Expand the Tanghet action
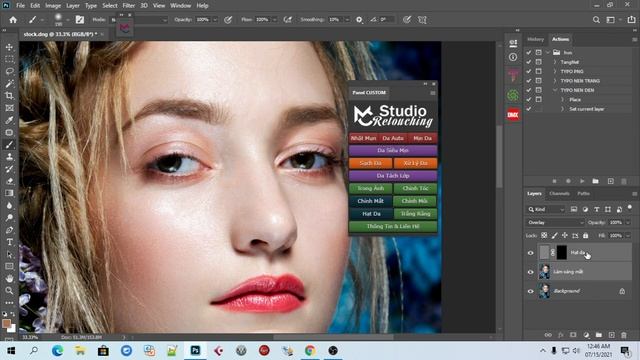The image size is (640, 360). tap(555, 62)
